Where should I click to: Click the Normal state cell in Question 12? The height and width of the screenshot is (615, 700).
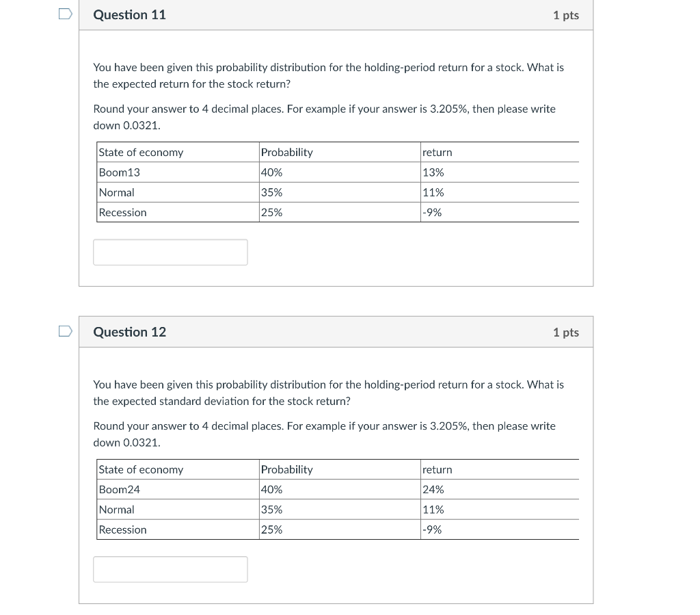tap(116, 509)
